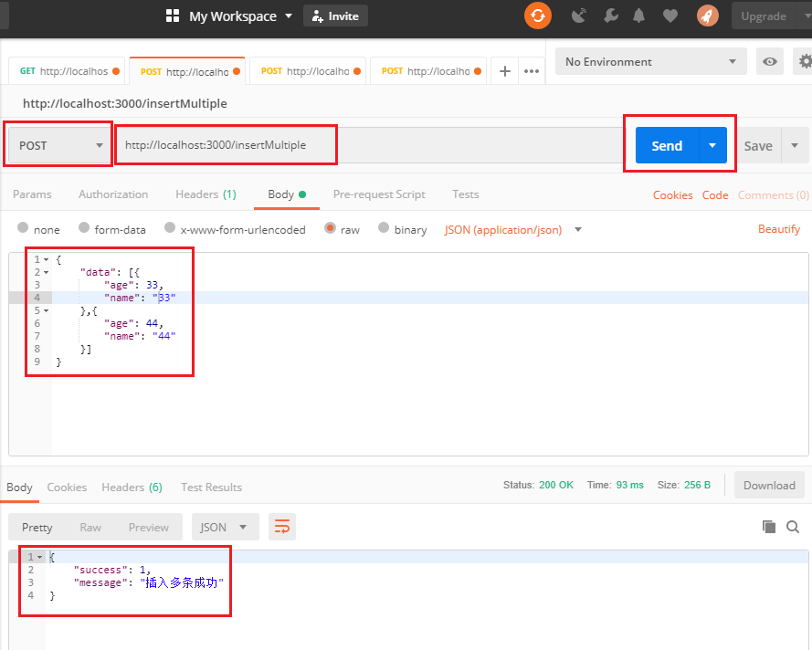812x650 pixels.
Task: Open notifications bell icon
Action: coord(639,16)
